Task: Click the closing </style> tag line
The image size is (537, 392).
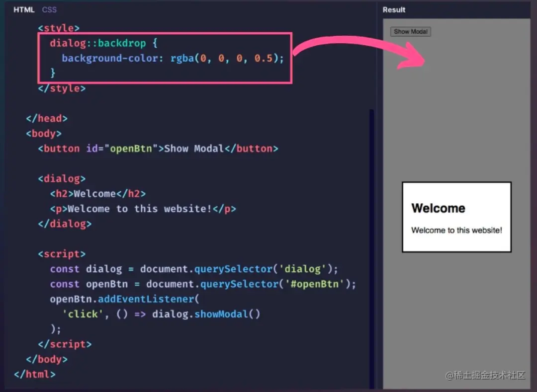Action: 62,88
